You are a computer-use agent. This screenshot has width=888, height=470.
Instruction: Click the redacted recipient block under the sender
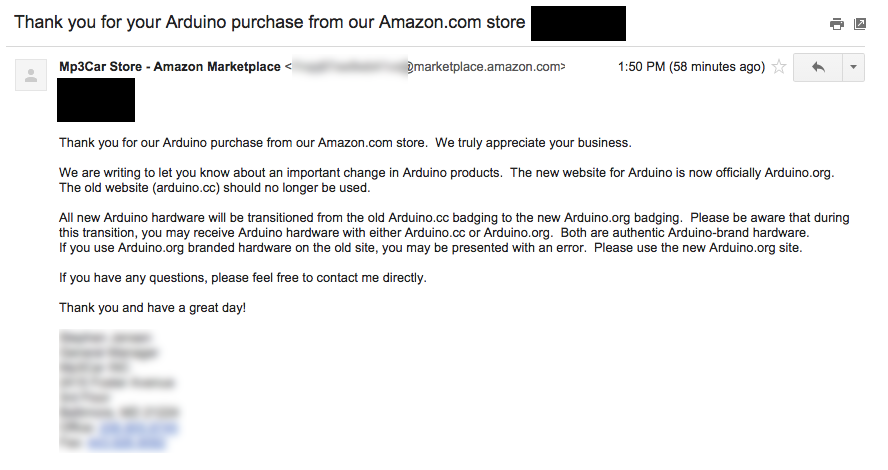pyautogui.click(x=96, y=99)
